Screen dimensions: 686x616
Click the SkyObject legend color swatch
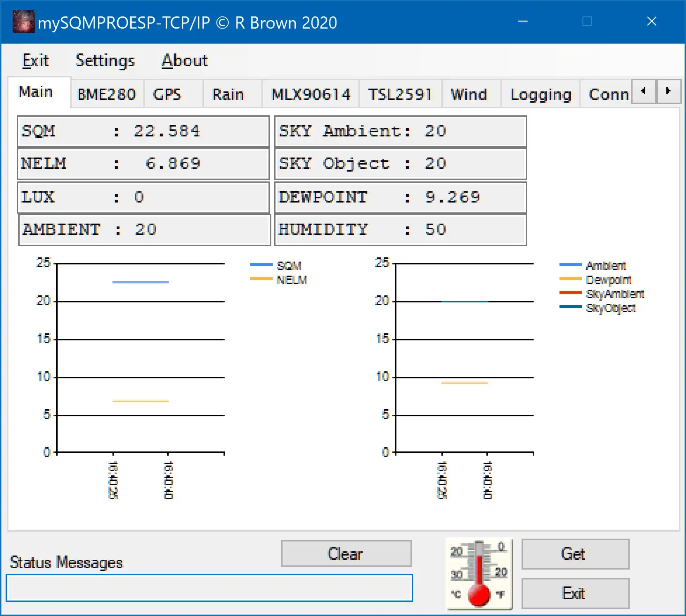tap(571, 307)
